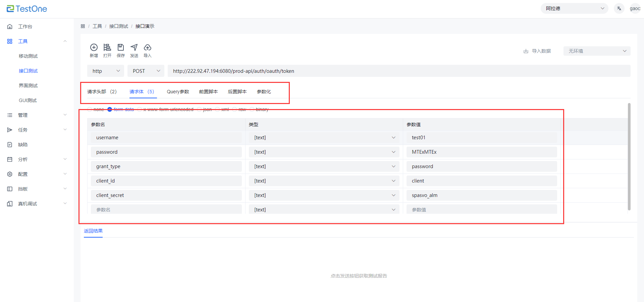Open the 无环境 environment dropdown
644x302 pixels.
coord(597,51)
